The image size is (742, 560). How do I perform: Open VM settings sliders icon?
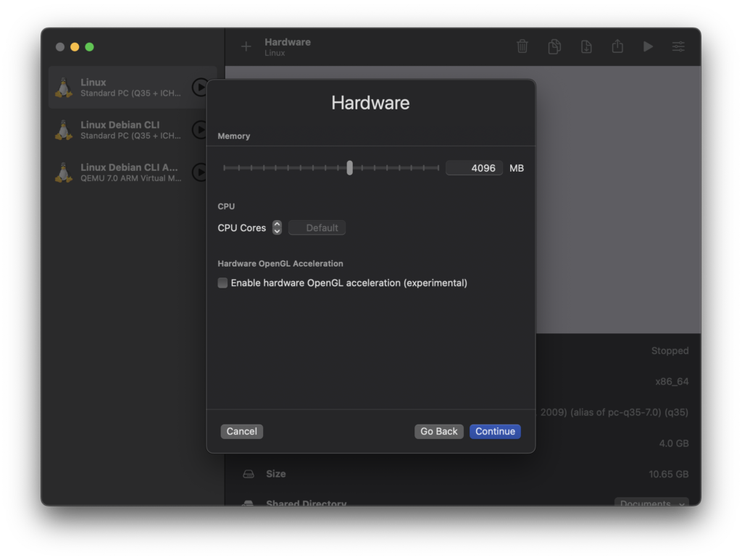tap(678, 46)
